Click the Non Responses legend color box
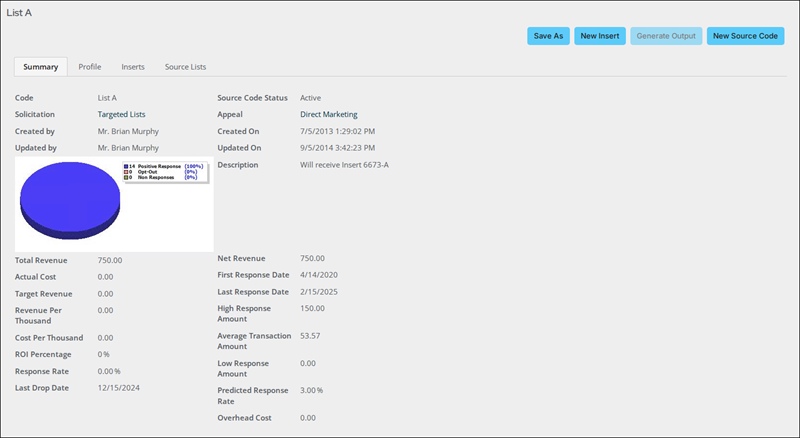Image resolution: width=800 pixels, height=438 pixels. tap(126, 178)
